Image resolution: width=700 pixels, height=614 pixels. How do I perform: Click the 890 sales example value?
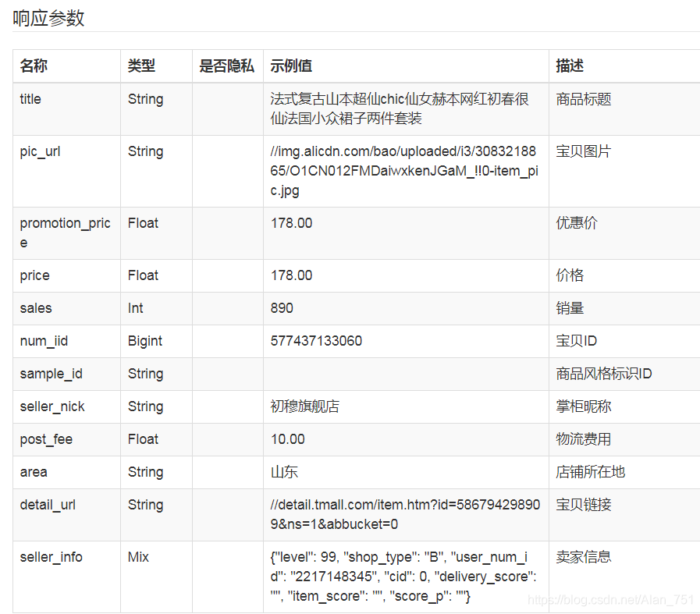[x=282, y=308]
